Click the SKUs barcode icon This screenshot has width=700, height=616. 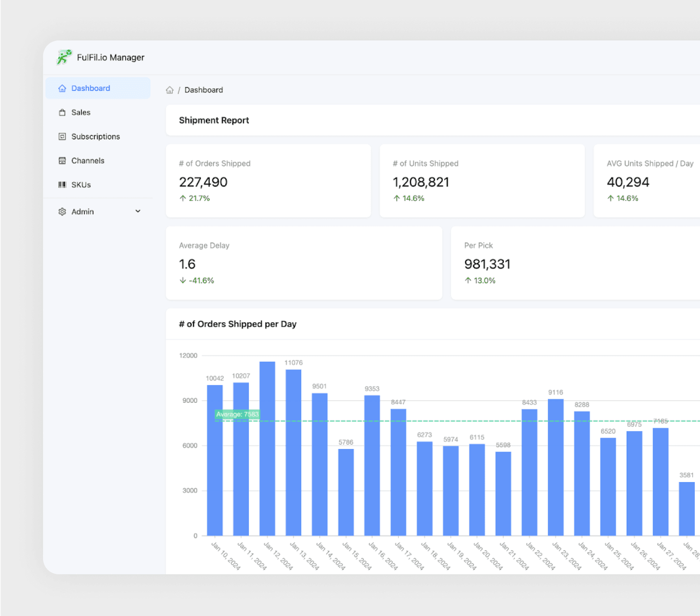click(62, 185)
